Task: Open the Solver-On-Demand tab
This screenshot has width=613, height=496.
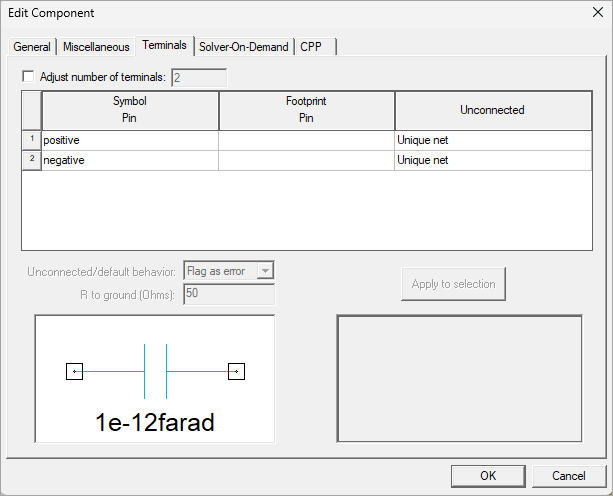Action: point(244,47)
